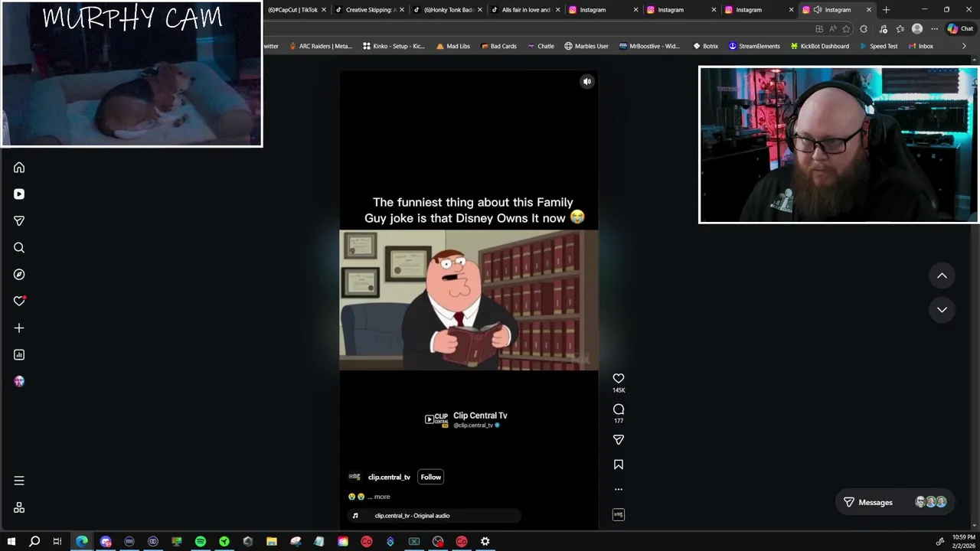This screenshot has height=551, width=980.
Task: Open the Dashboard insights icon in sidebar
Action: point(19,355)
